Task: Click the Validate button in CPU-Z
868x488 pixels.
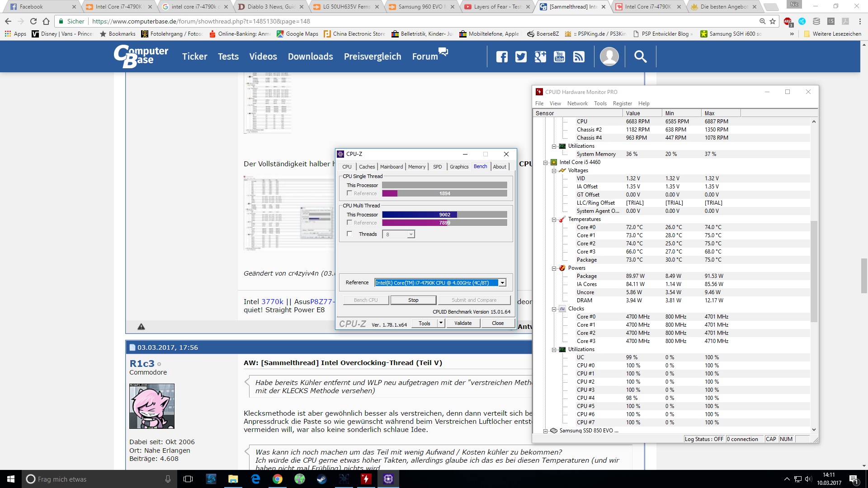Action: (x=462, y=323)
